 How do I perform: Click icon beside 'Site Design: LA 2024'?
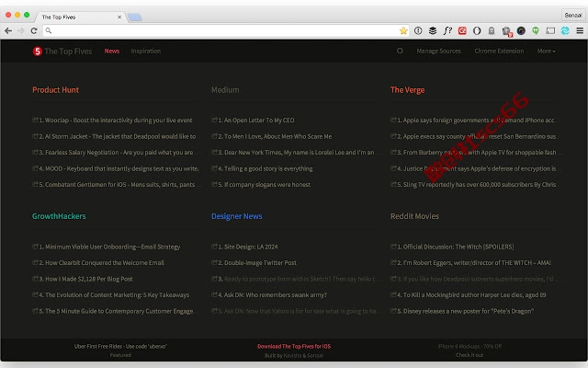coord(214,247)
